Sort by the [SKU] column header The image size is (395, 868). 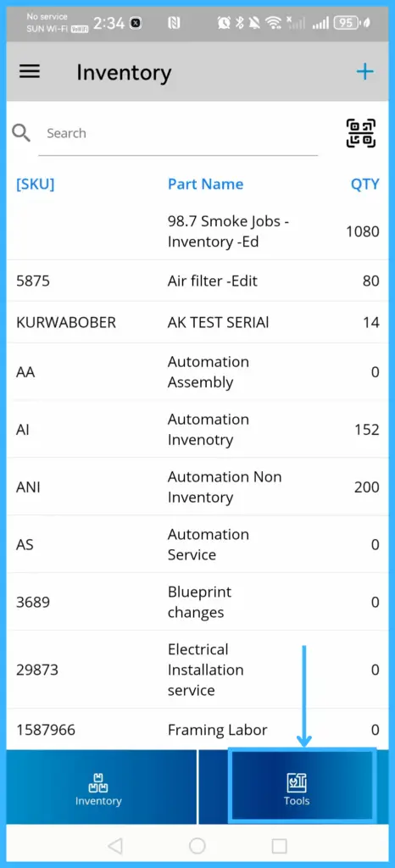point(36,184)
